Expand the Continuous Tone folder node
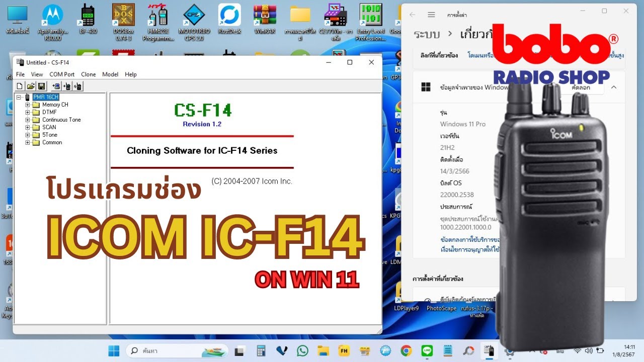644x362 pixels. [x=28, y=120]
